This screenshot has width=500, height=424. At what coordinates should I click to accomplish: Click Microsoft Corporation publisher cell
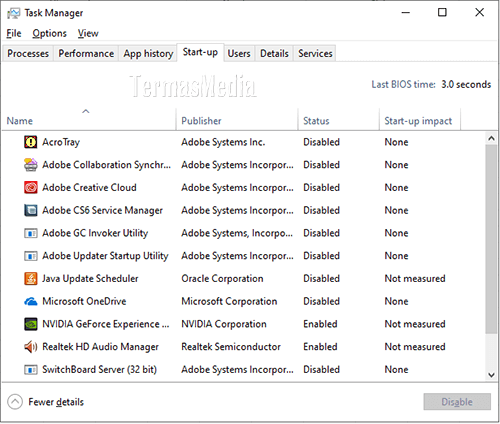tap(229, 301)
